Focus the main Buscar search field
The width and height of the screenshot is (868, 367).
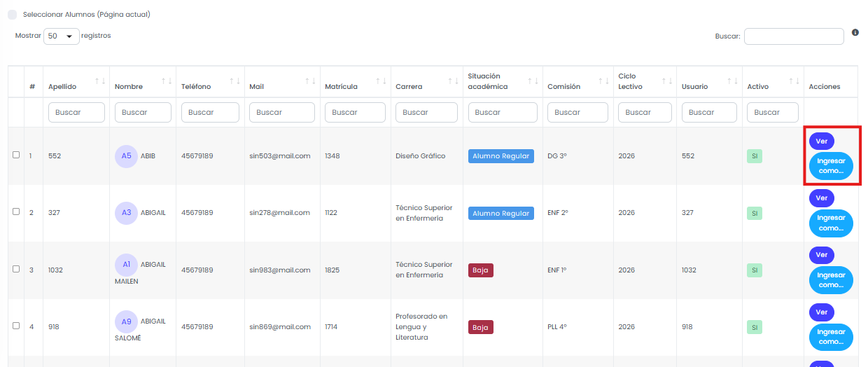click(794, 36)
